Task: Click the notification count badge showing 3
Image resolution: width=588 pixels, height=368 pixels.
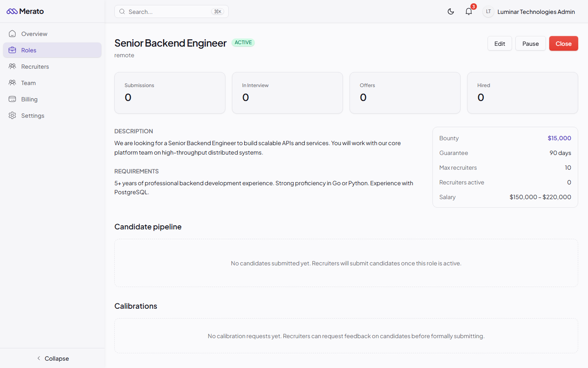Action: 473,7
